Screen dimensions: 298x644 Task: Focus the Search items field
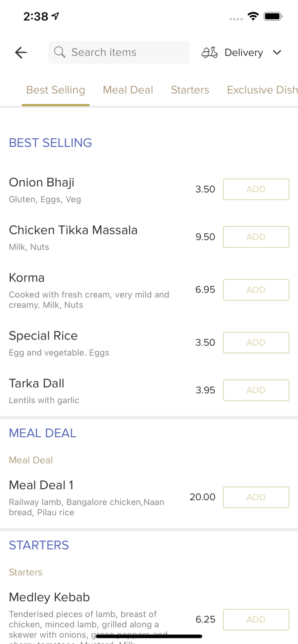click(125, 52)
